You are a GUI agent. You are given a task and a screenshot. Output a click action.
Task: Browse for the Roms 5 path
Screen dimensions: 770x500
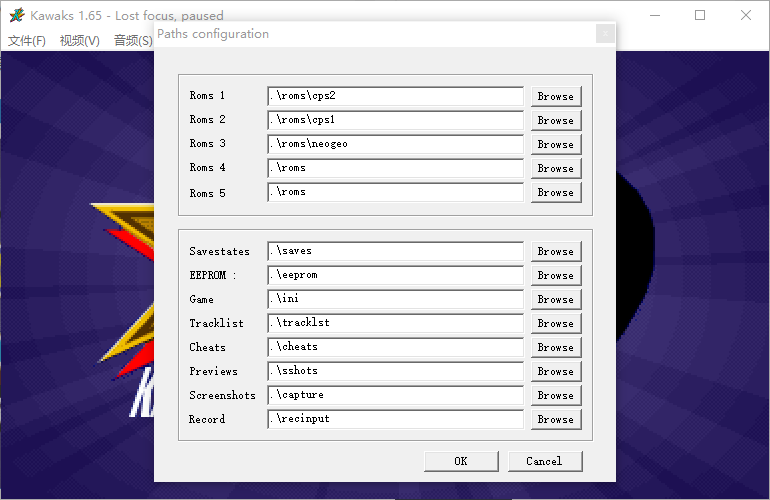pyautogui.click(x=556, y=193)
